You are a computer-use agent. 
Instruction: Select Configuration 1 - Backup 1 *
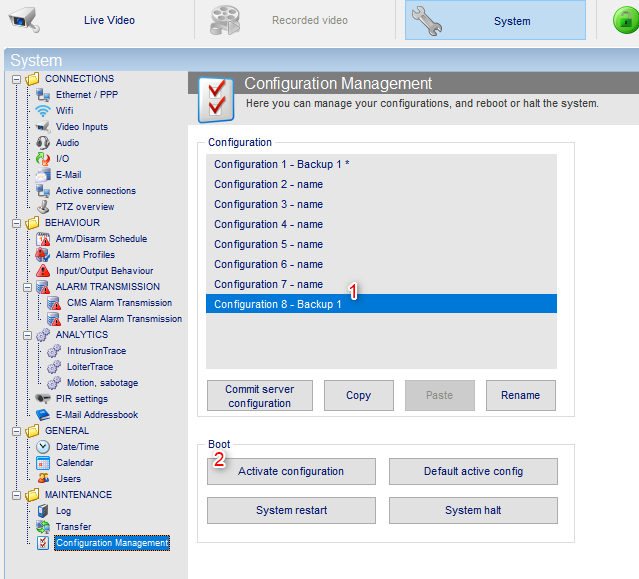click(381, 164)
